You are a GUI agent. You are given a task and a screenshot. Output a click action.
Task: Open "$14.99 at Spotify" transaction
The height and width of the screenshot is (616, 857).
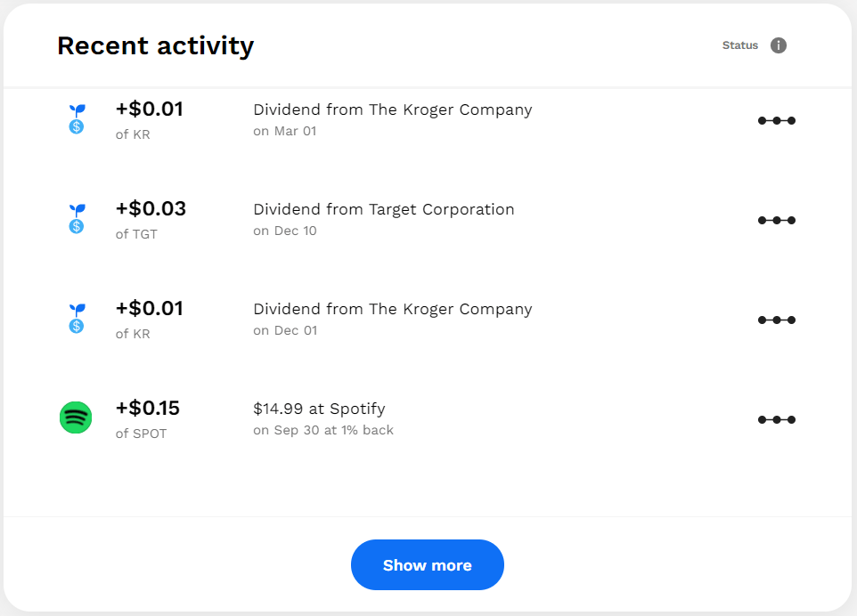coord(319,409)
